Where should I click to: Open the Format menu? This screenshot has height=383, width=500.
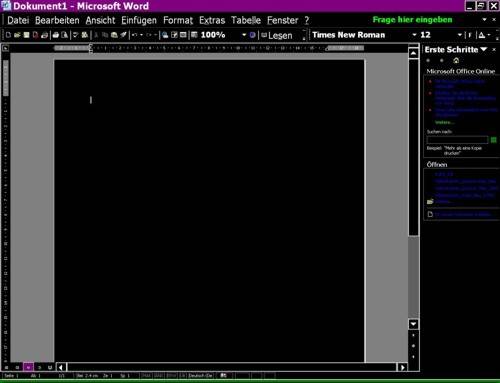(x=178, y=20)
